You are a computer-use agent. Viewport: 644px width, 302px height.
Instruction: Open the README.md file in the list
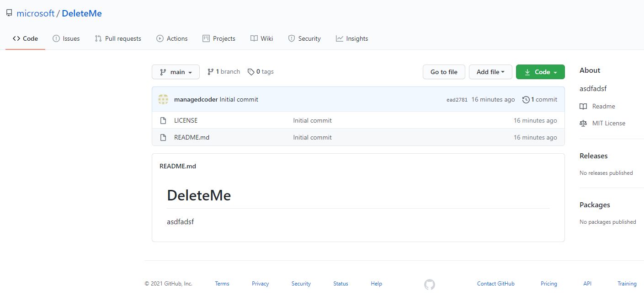point(192,137)
